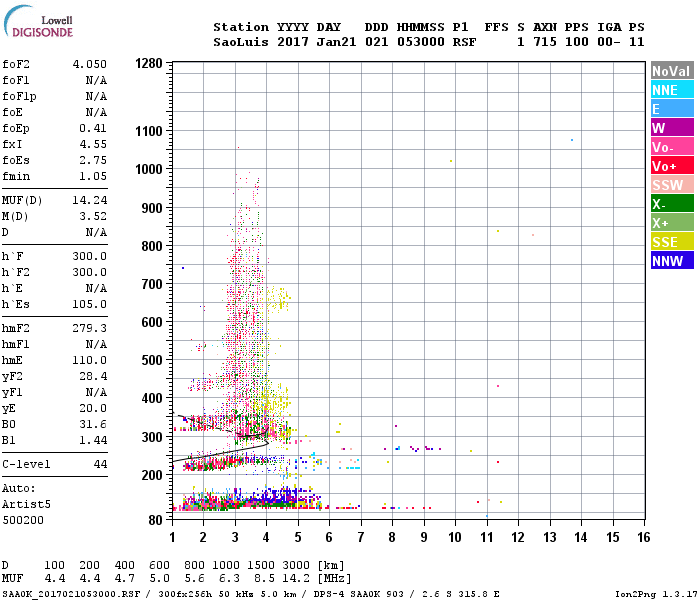Select the W legend swatch
The image size is (700, 600).
click(x=672, y=128)
